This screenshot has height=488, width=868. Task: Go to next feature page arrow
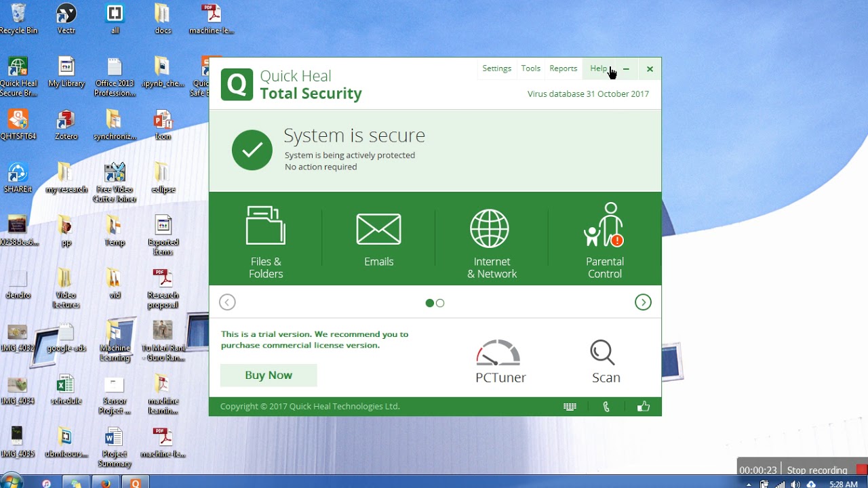point(643,302)
